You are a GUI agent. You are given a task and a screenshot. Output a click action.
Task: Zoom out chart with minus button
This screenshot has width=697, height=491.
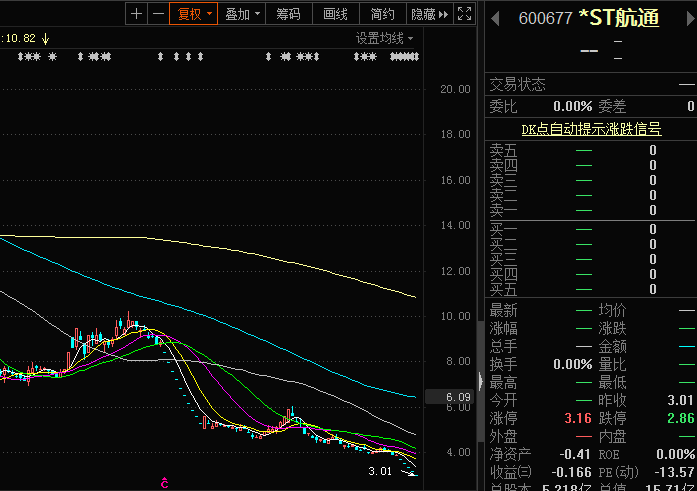[x=158, y=14]
